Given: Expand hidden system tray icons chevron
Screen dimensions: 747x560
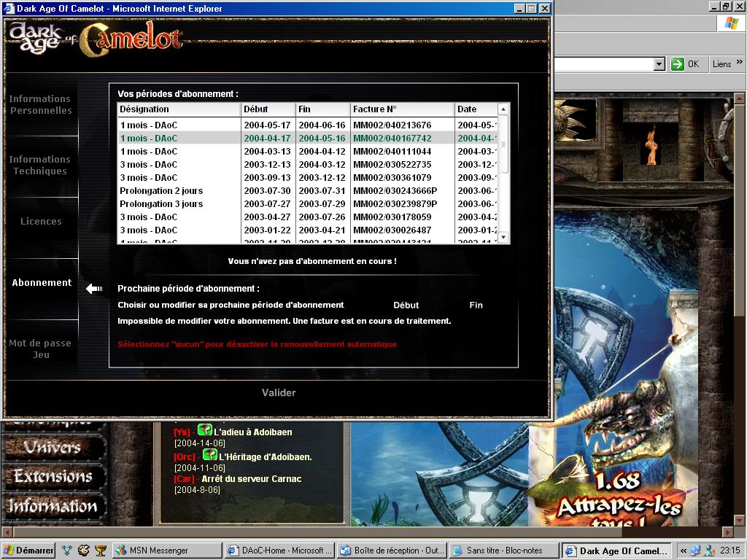Looking at the screenshot, I should point(683,551).
